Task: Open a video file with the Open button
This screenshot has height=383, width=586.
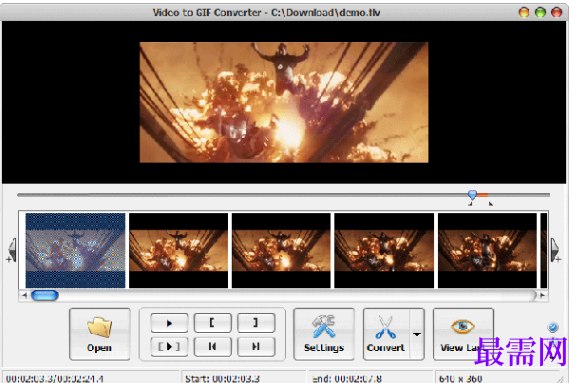Action: click(x=100, y=334)
